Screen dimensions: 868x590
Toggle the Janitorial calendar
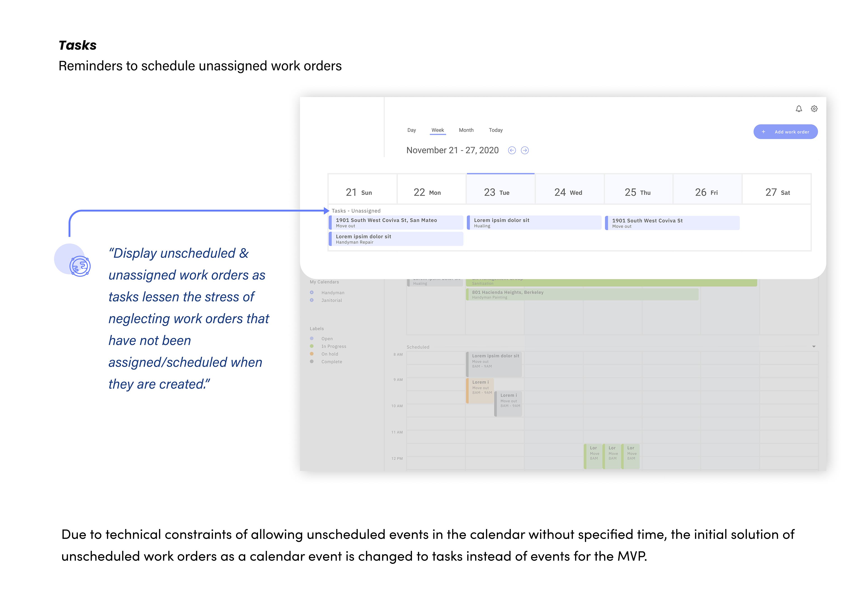(x=312, y=300)
